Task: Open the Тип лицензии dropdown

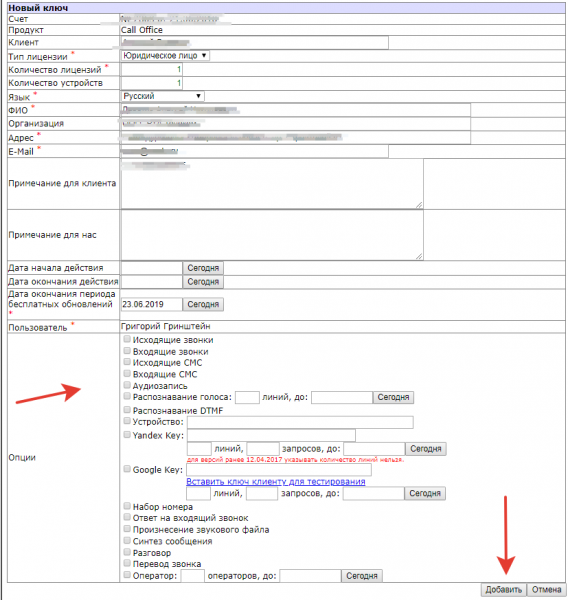Action: (x=165, y=55)
